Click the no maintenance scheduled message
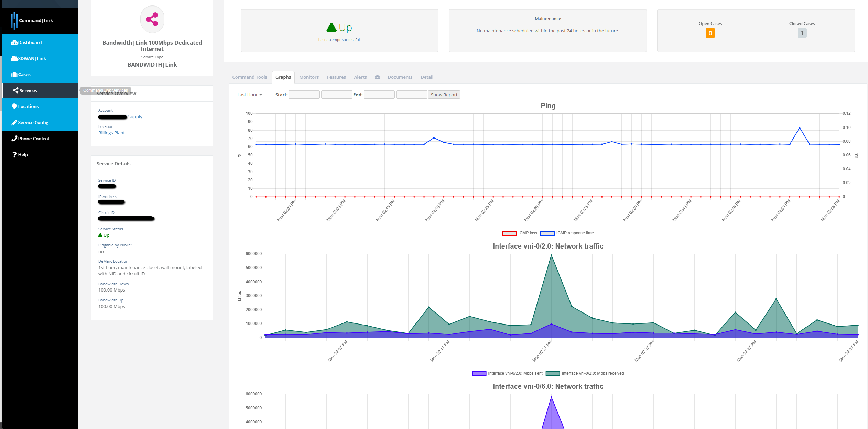868x429 pixels. (547, 31)
